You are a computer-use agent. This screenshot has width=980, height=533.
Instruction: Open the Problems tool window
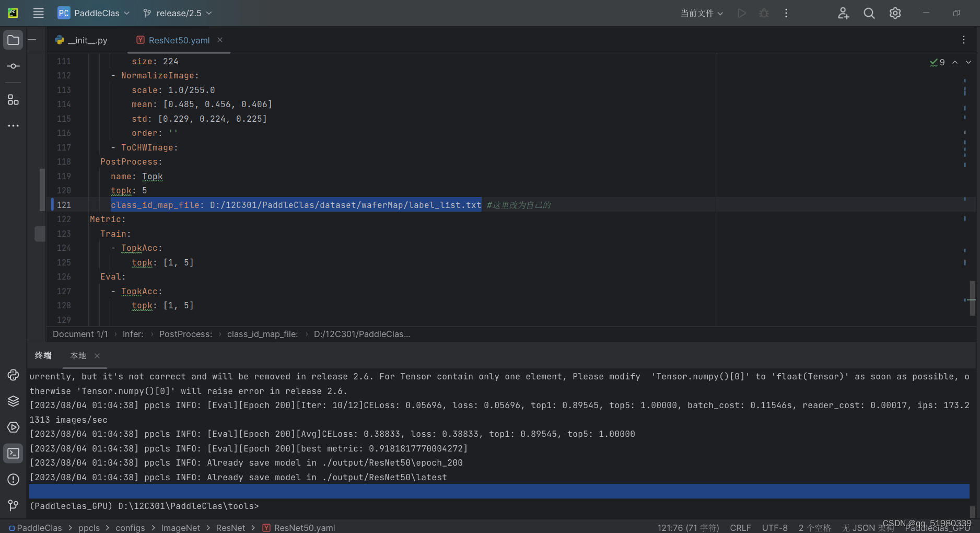(x=13, y=480)
